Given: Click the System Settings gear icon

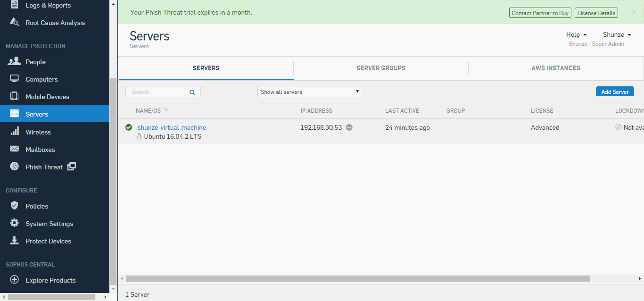Looking at the screenshot, I should [x=15, y=223].
